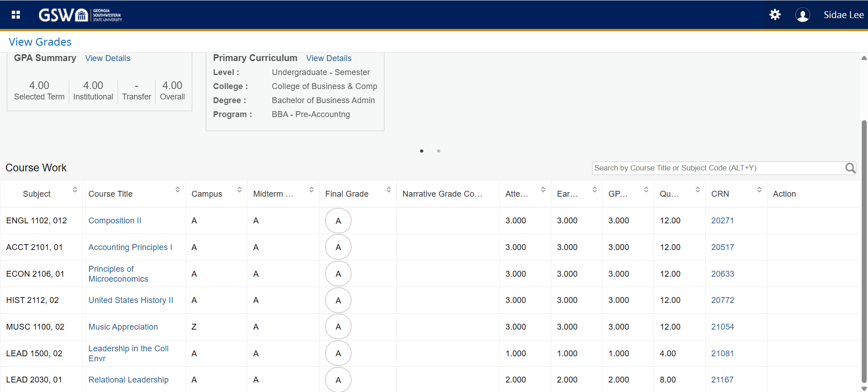Screen dimensions: 868x392
Task: Click final grade circle for Principles of Microeconomics
Action: pos(338,274)
